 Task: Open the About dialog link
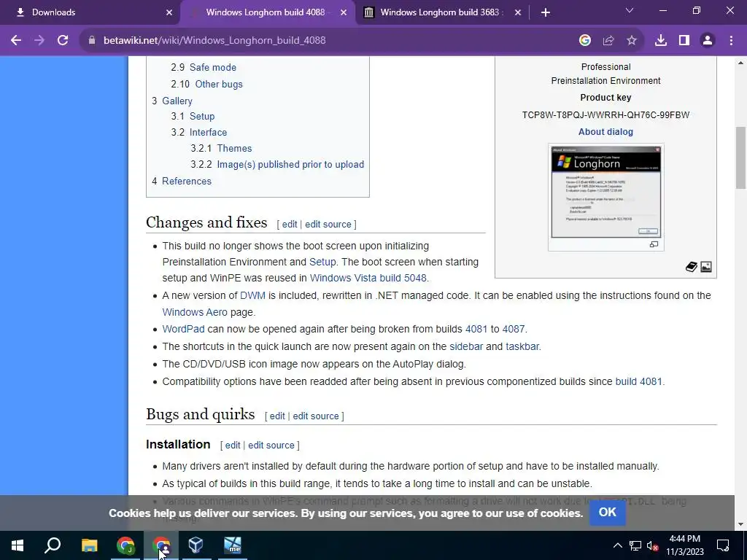coord(605,132)
